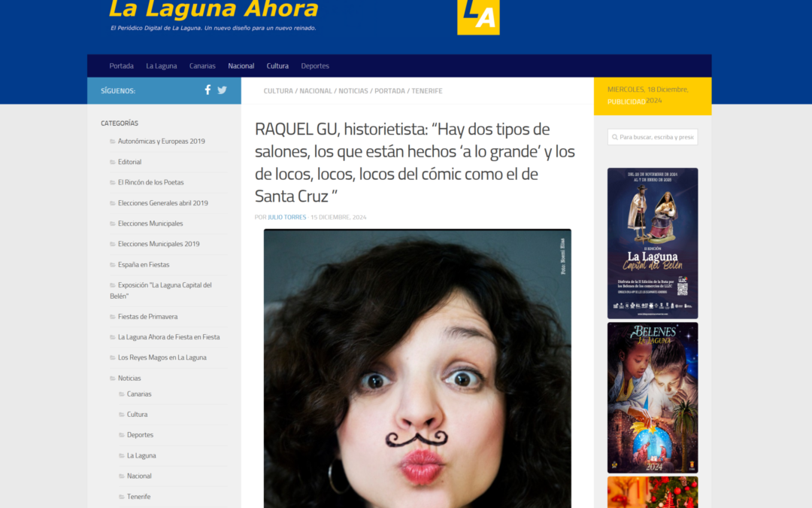Go to Portada in the navigation bar
Viewport: 812px width, 508px height.
pyautogui.click(x=121, y=65)
